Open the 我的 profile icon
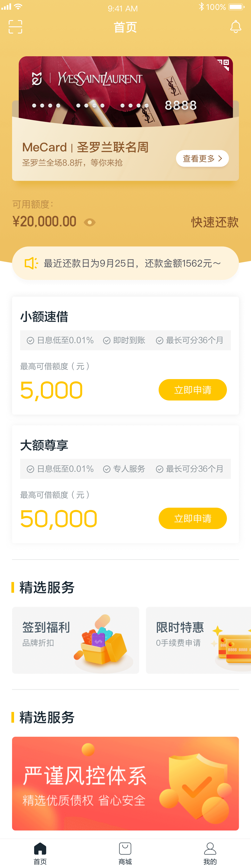Viewport: 251px width, 868px height. click(210, 849)
